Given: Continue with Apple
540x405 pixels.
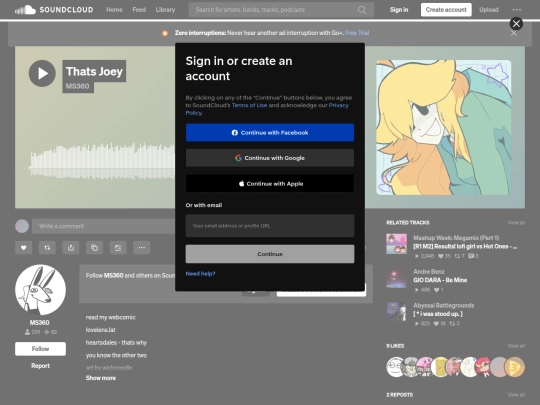Looking at the screenshot, I should click(270, 184).
